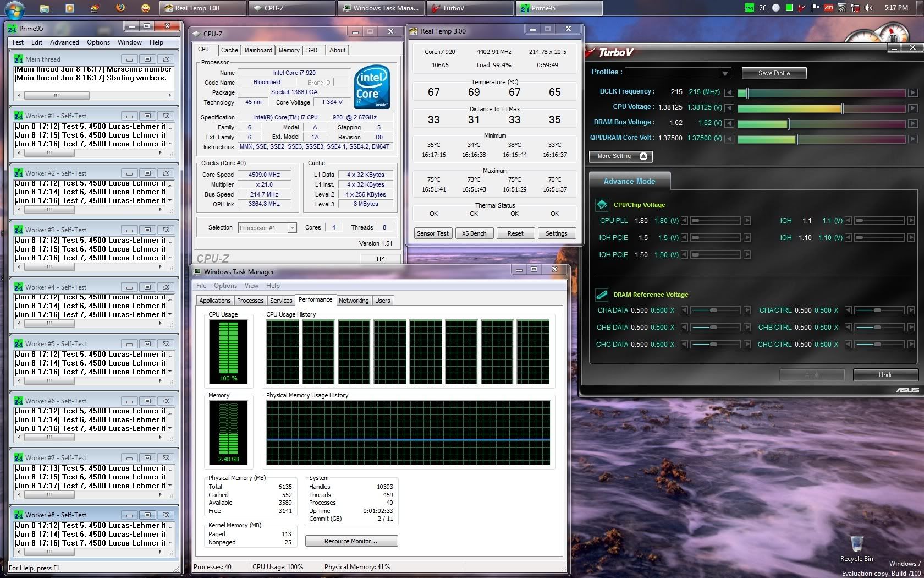Viewport: 924px width, 578px height.
Task: Open Real Temp Settings
Action: 556,233
